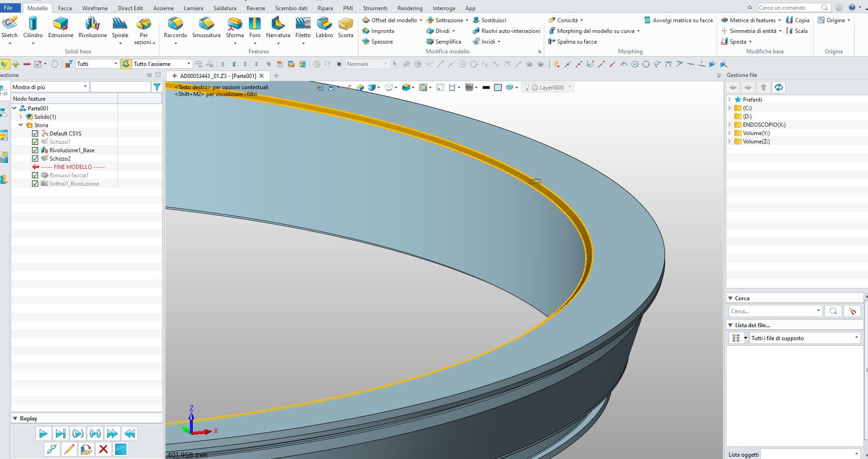
Task: Run Risolvi auto-intersezioni
Action: click(506, 31)
